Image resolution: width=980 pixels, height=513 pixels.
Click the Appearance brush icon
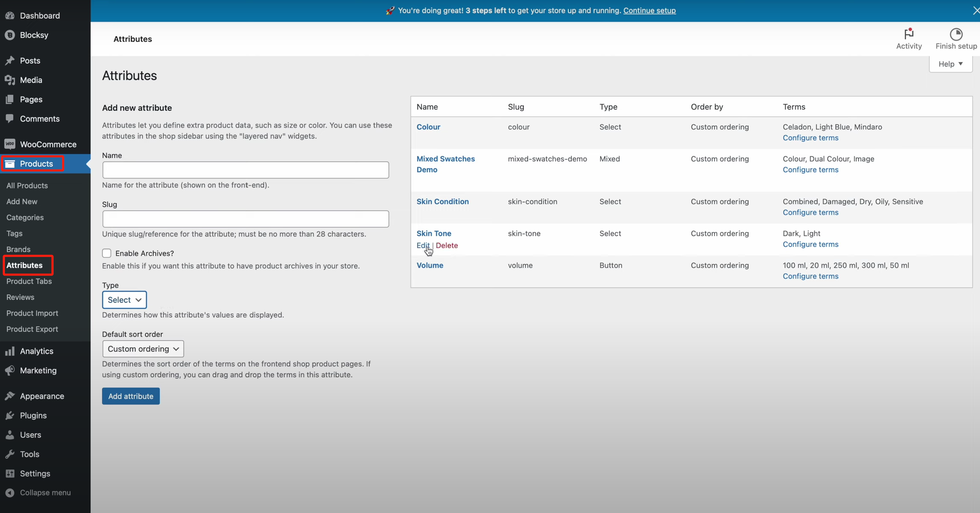click(10, 396)
